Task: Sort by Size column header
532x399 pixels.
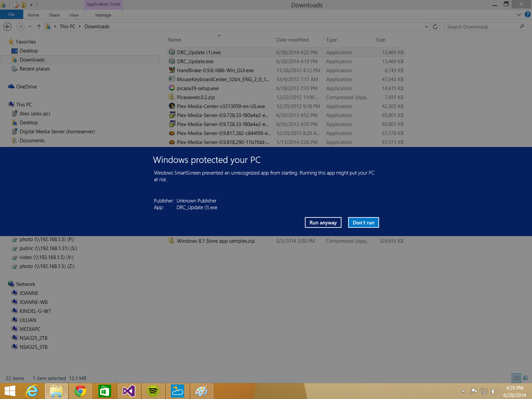Action: (380, 40)
